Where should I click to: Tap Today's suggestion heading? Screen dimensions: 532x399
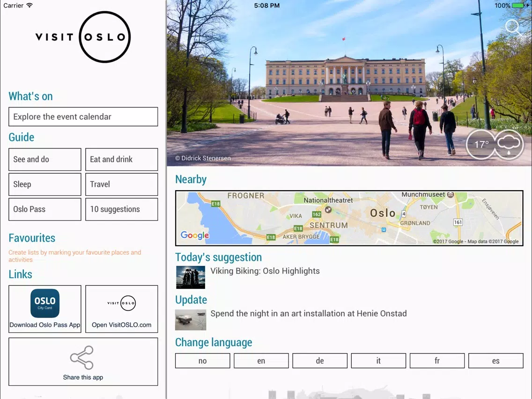pyautogui.click(x=219, y=257)
